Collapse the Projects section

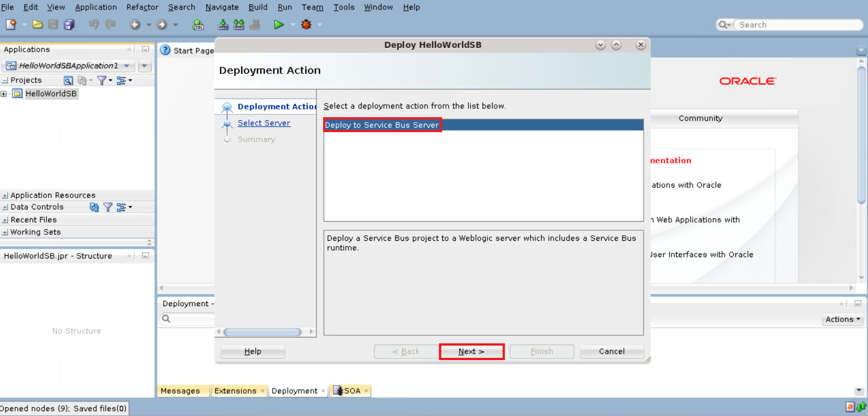[x=5, y=80]
